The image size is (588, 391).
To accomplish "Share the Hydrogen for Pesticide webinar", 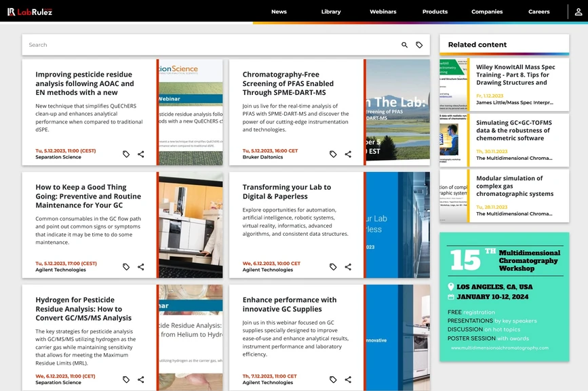I will coord(140,379).
